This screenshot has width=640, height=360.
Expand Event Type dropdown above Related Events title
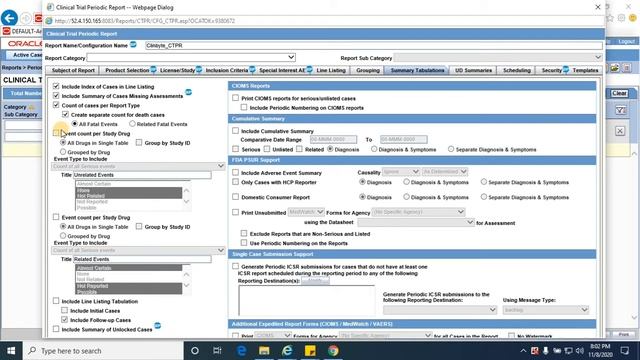pos(138,250)
